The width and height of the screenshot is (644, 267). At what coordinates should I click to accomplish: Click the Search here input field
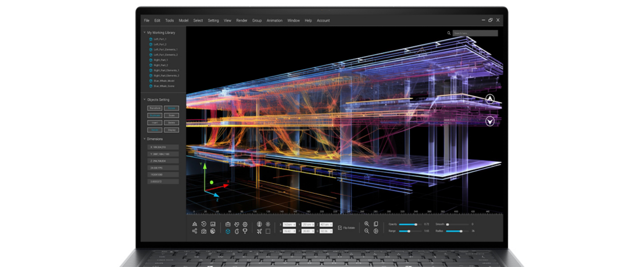(475, 33)
